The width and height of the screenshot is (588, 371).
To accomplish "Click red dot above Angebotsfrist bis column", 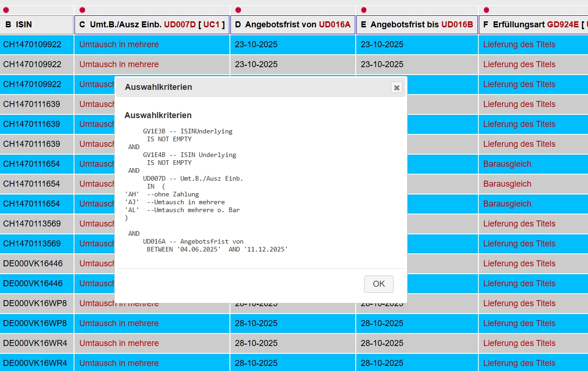I will [364, 10].
